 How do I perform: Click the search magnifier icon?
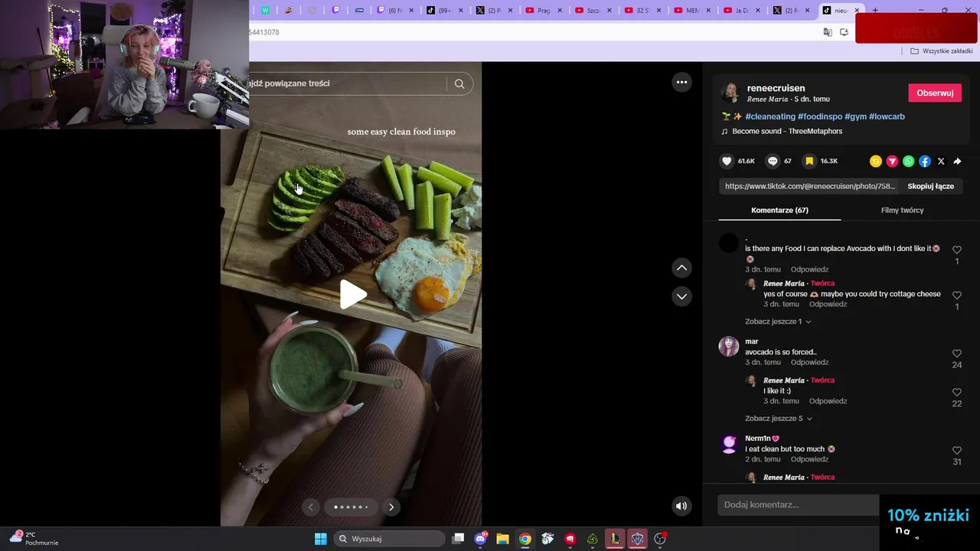tap(459, 83)
